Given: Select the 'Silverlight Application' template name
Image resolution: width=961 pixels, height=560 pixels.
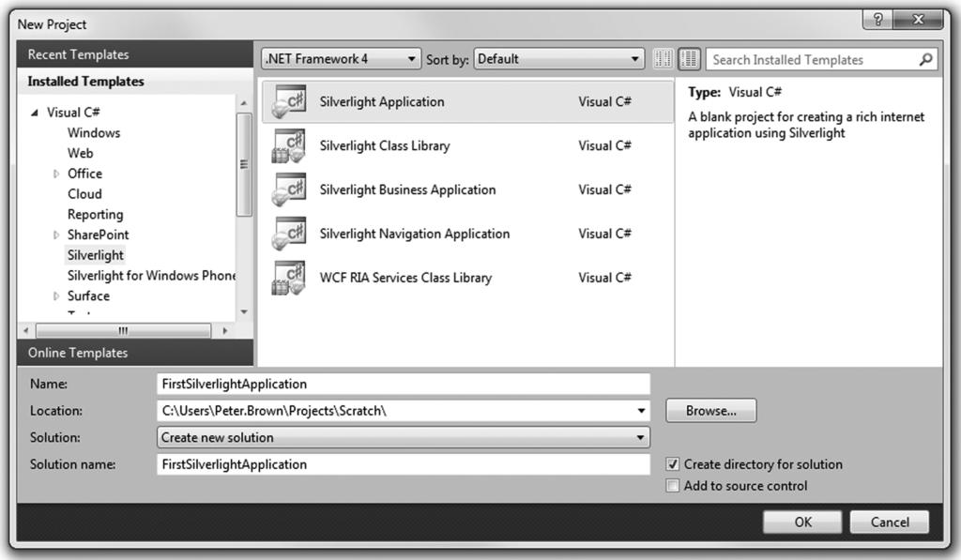Looking at the screenshot, I should 382,101.
